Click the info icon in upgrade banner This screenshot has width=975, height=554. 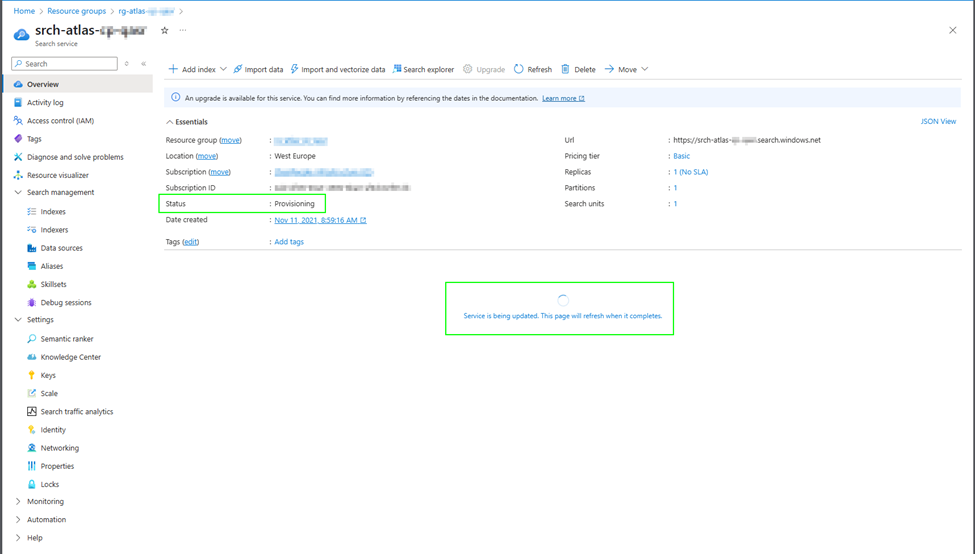pos(175,98)
